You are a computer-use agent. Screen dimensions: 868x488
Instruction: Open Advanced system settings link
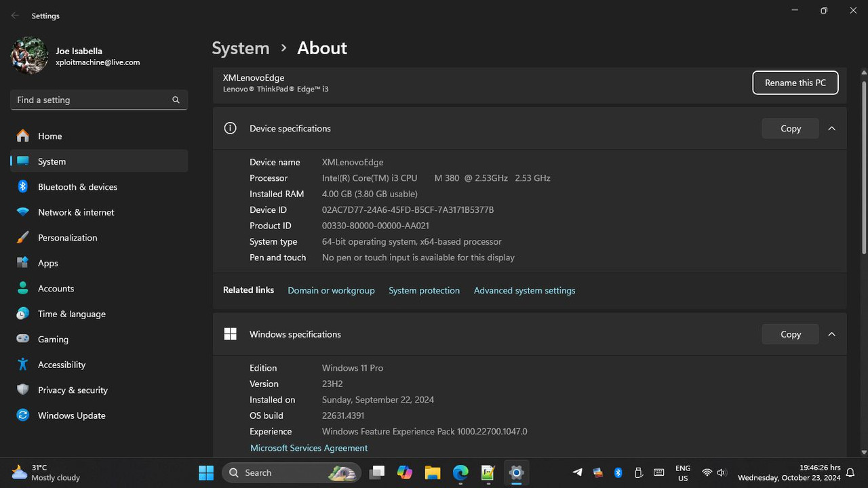524,291
